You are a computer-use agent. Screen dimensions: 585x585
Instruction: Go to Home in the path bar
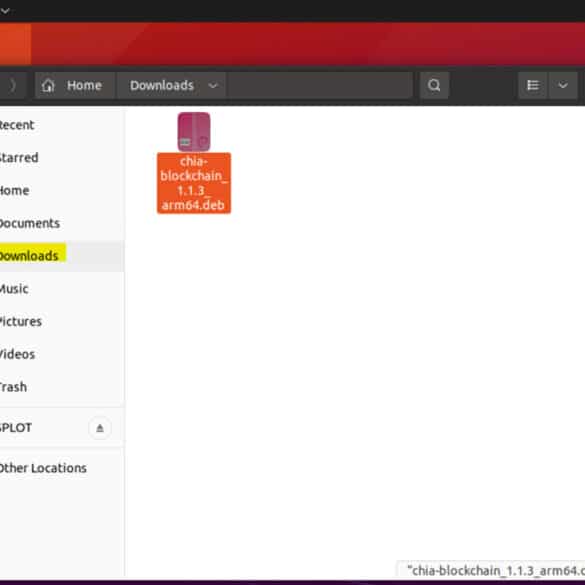(x=74, y=85)
